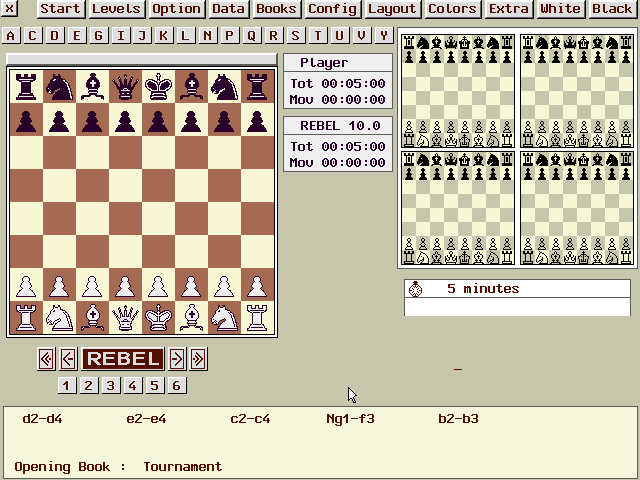640x480 pixels.
Task: Select numbered button 2
Action: [89, 385]
